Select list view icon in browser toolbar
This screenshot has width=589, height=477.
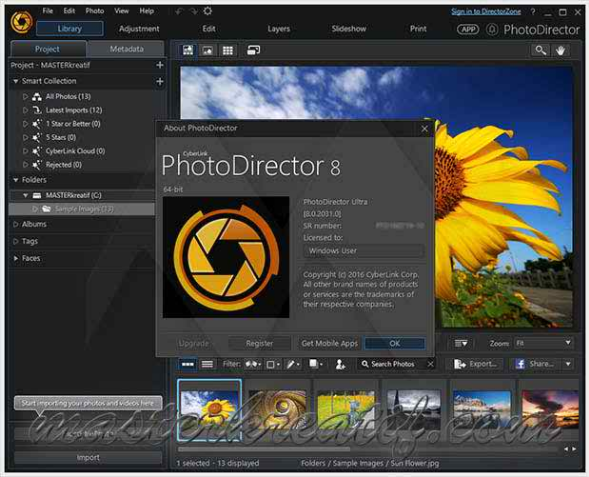click(x=207, y=364)
